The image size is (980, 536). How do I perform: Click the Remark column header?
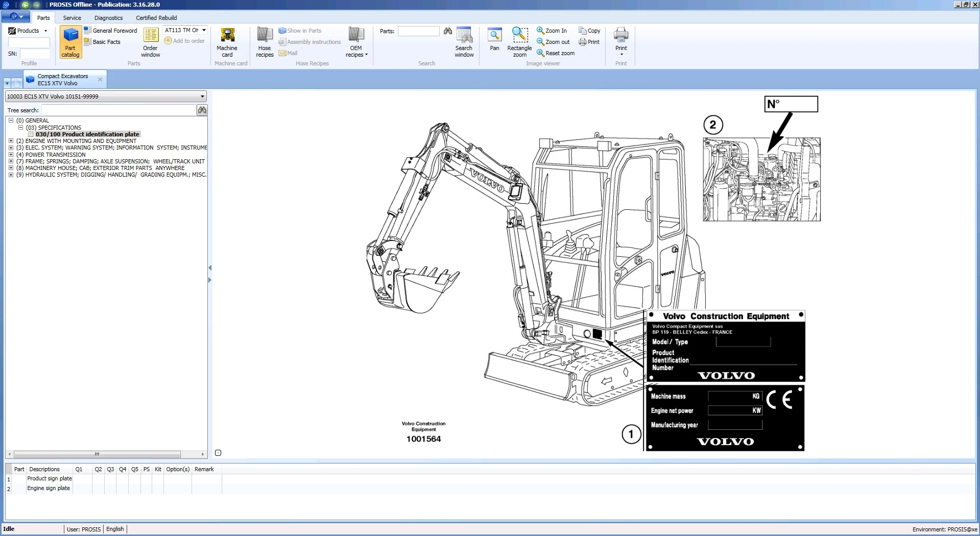(x=204, y=469)
